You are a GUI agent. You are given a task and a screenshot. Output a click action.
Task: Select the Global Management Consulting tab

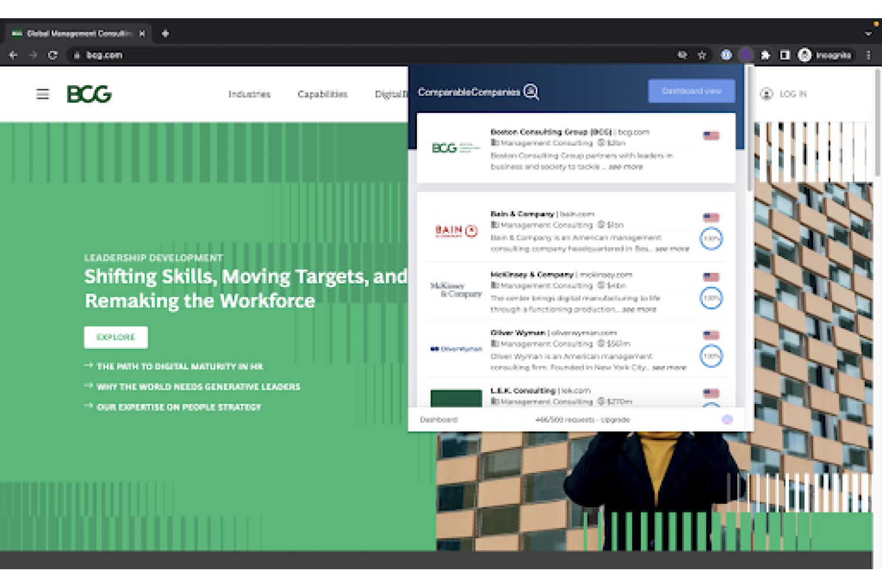(x=78, y=34)
